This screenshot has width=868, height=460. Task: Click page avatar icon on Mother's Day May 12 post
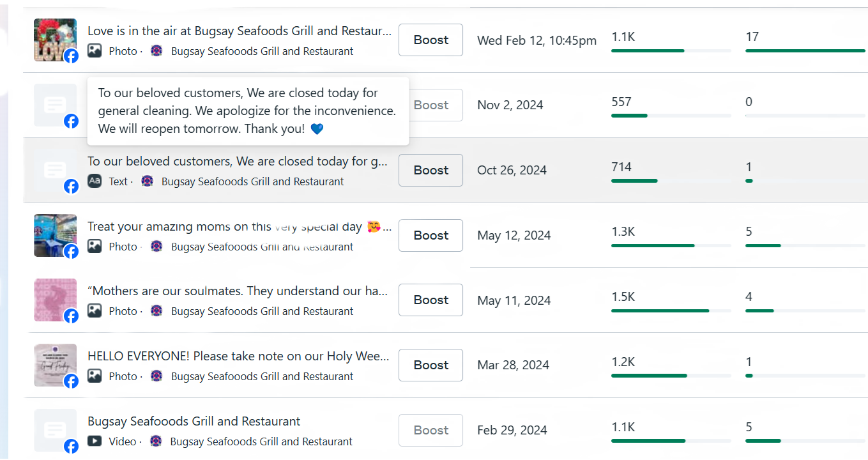coord(156,247)
